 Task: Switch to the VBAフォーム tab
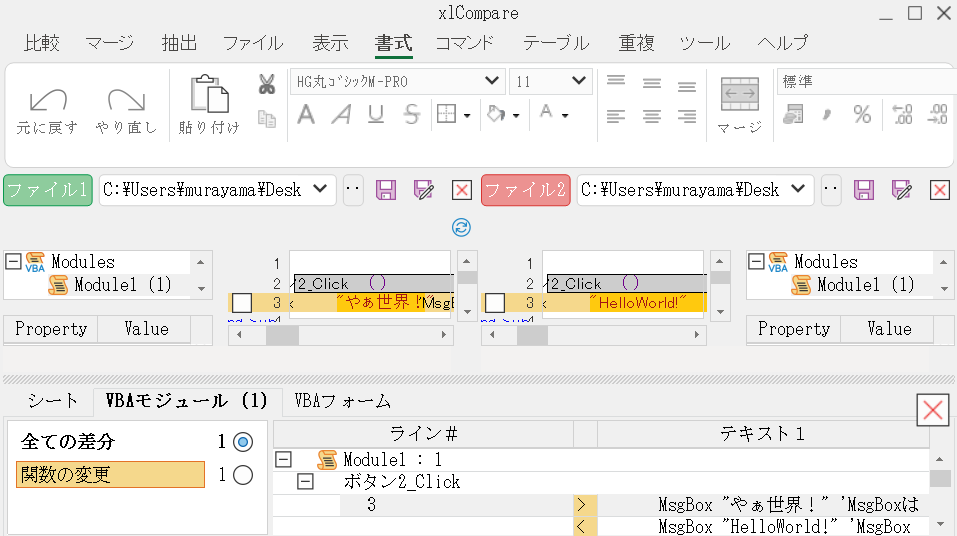coord(342,401)
